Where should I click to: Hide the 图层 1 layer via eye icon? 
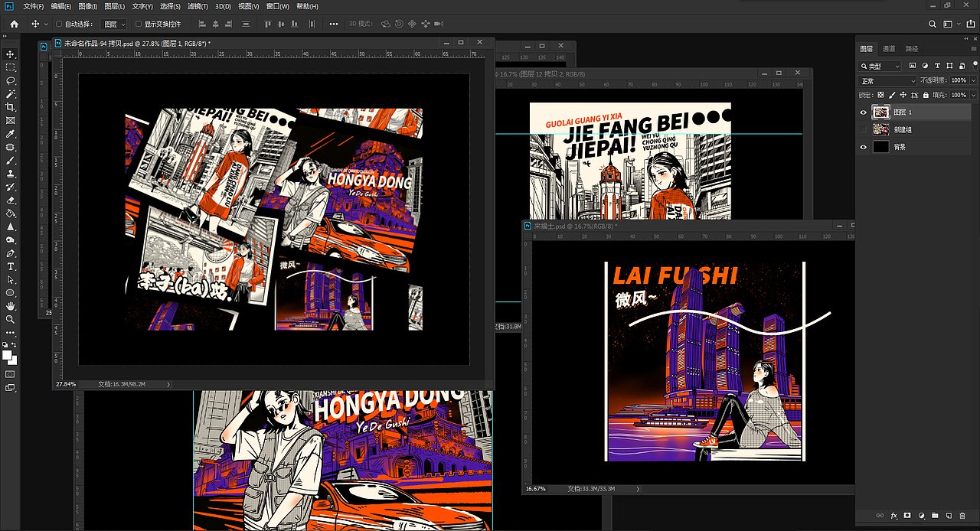(x=864, y=112)
